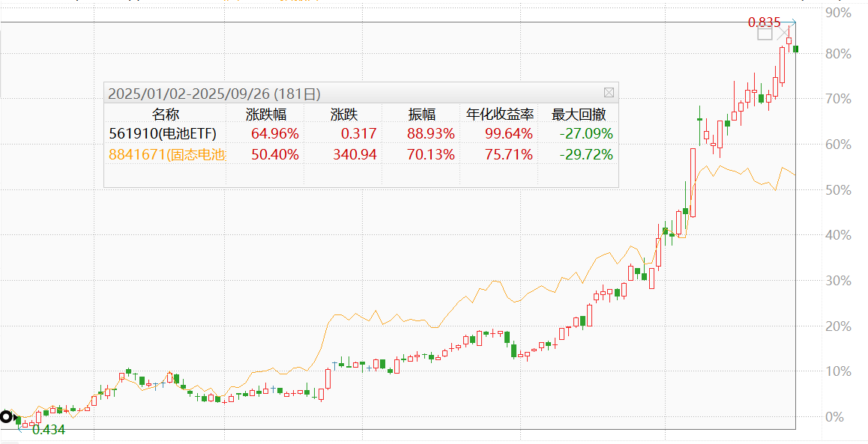This screenshot has width=868, height=444.
Task: Click the black circle start marker on the chart
Action: point(7,417)
